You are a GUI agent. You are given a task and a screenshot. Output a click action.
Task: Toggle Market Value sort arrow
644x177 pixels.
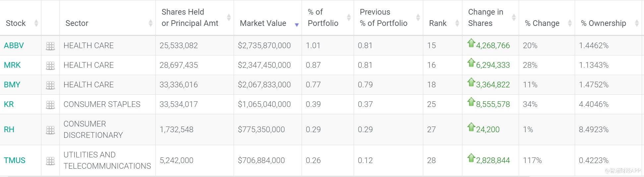297,25
